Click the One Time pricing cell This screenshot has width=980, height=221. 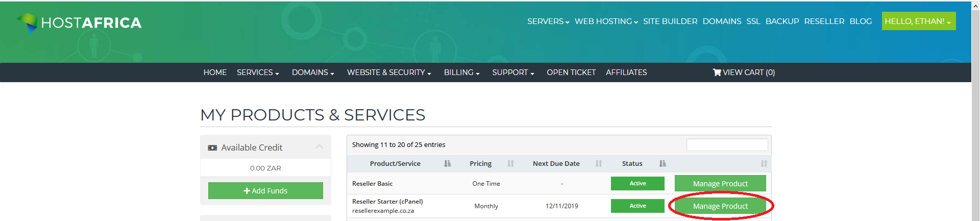click(486, 184)
